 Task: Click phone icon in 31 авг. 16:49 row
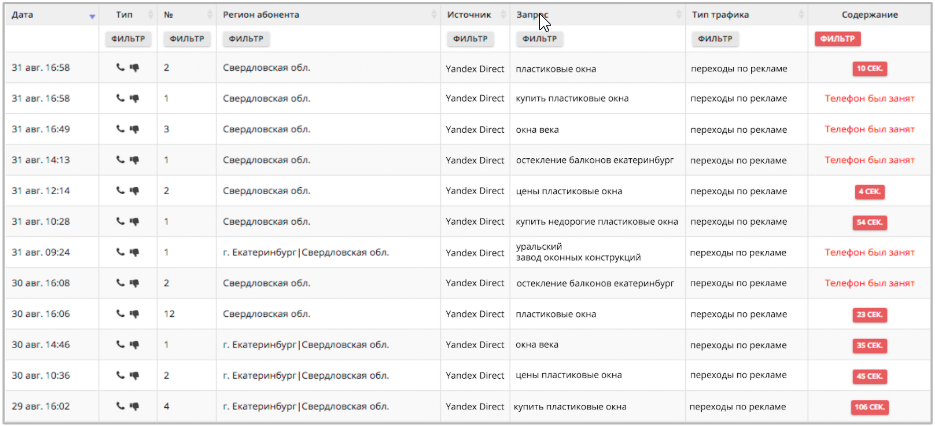[120, 129]
